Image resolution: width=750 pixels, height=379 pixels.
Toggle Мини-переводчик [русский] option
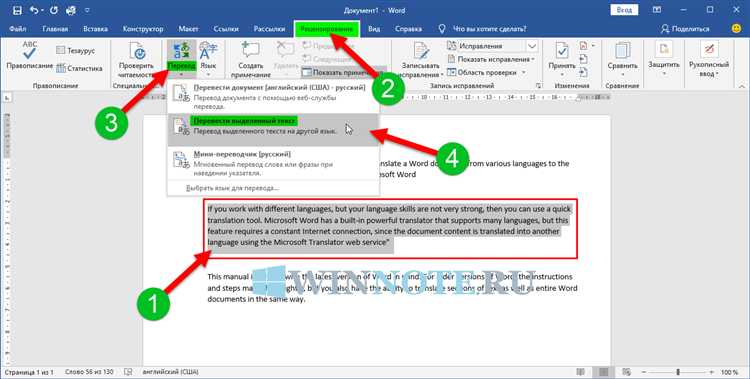[x=274, y=163]
